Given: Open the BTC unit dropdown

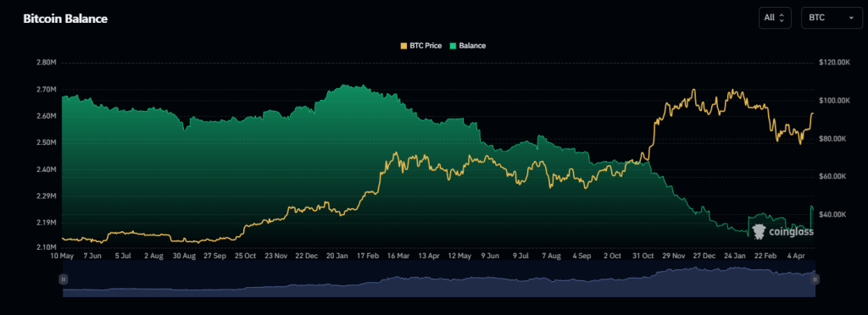Looking at the screenshot, I should coord(832,18).
